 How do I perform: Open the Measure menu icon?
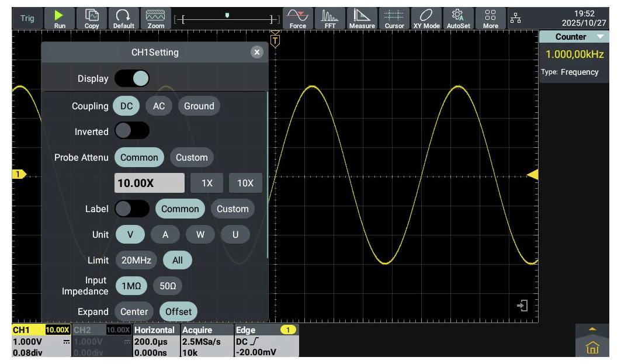[362, 18]
